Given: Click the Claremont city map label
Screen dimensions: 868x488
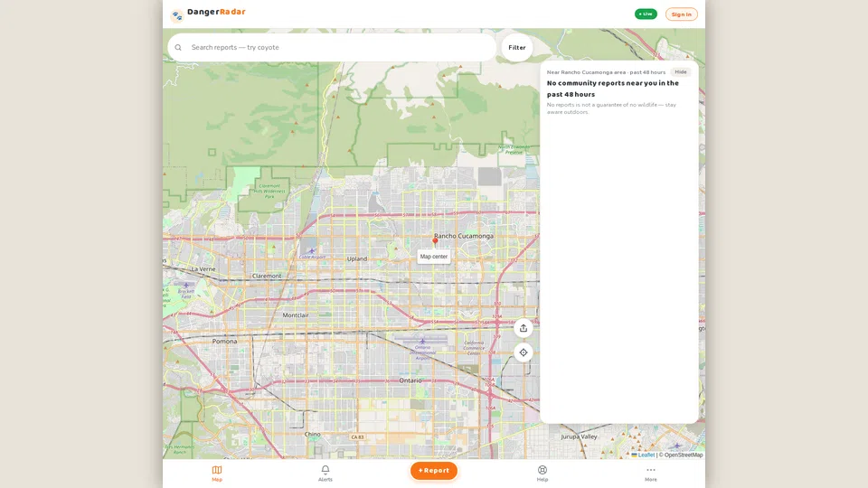Looking at the screenshot, I should (x=267, y=276).
